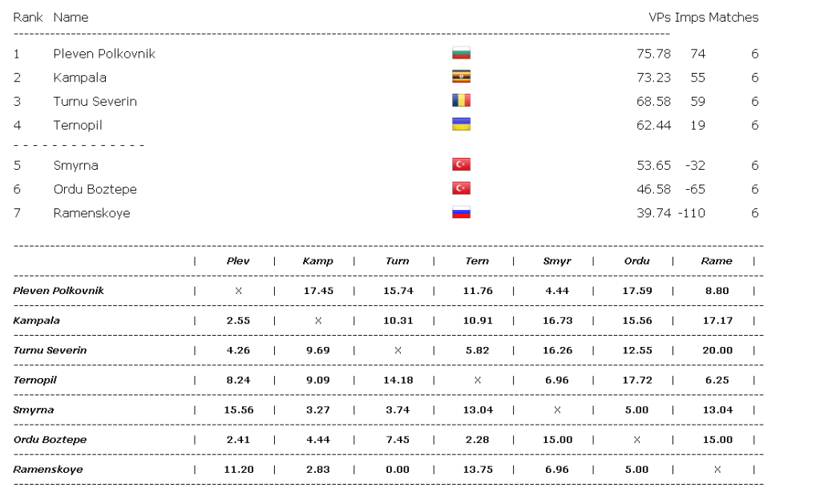Click the Romanian flag beside Turnu Severin
Image resolution: width=820 pixels, height=504 pixels.
click(x=461, y=101)
